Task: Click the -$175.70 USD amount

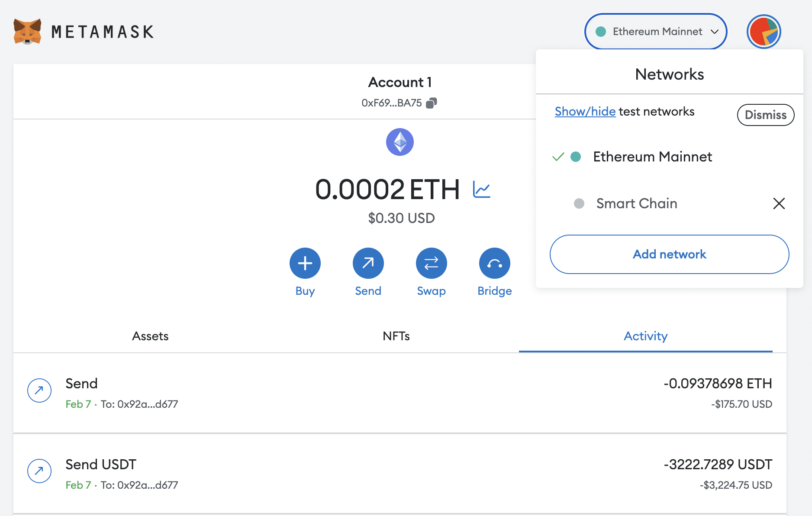Action: pyautogui.click(x=741, y=404)
